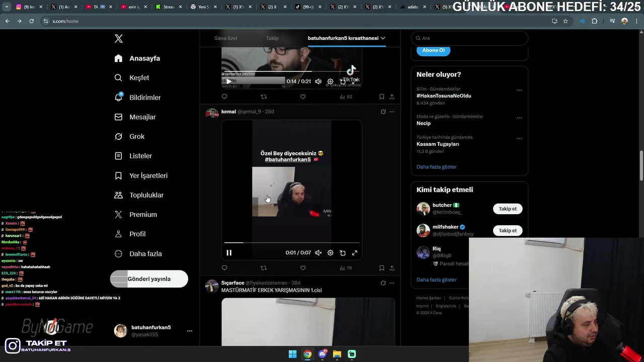Switch to Takip tab
644x362 pixels.
(x=272, y=38)
